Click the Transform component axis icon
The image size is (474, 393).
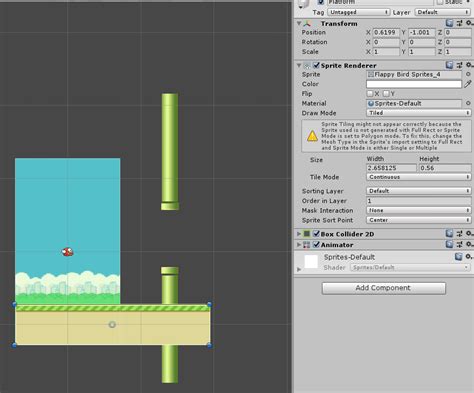pos(307,23)
